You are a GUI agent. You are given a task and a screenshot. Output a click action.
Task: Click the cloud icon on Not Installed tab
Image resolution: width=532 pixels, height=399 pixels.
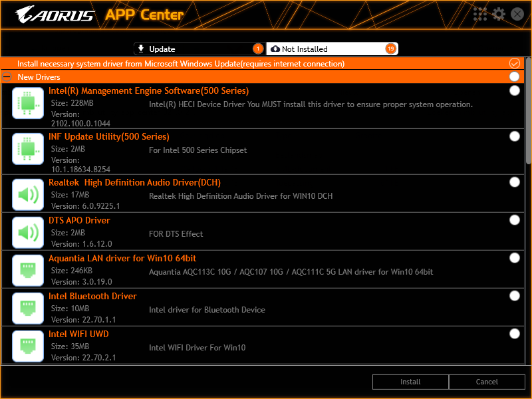pyautogui.click(x=275, y=49)
